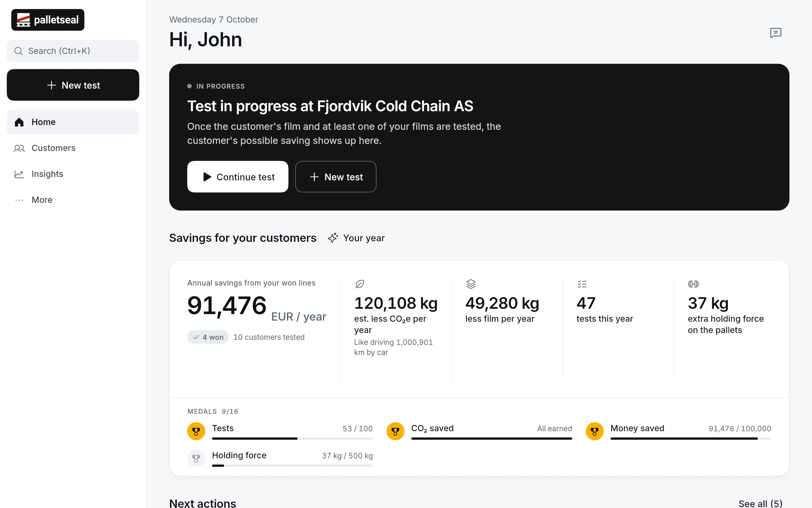Click the Holding force medal icon
The width and height of the screenshot is (812, 508).
click(196, 458)
